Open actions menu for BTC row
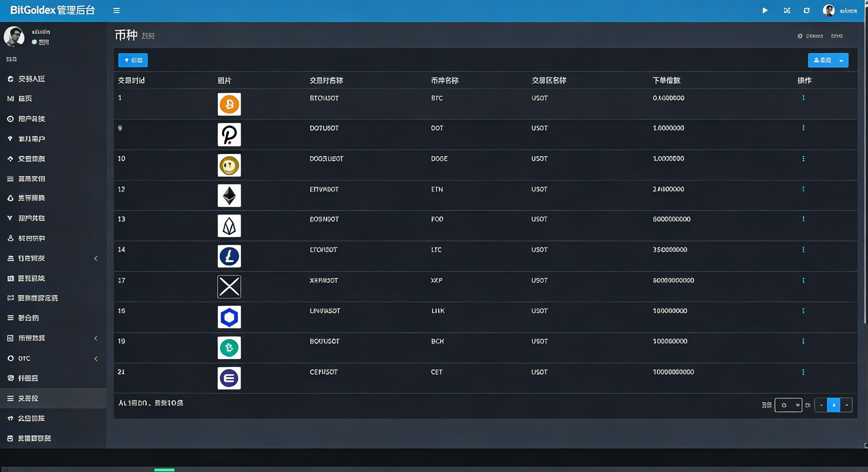Image resolution: width=868 pixels, height=472 pixels. 803,98
